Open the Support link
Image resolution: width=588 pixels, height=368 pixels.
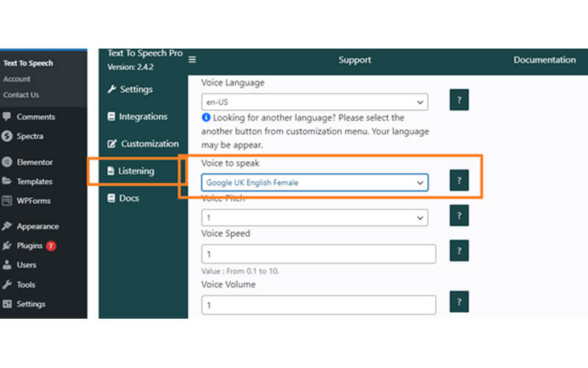coord(355,60)
